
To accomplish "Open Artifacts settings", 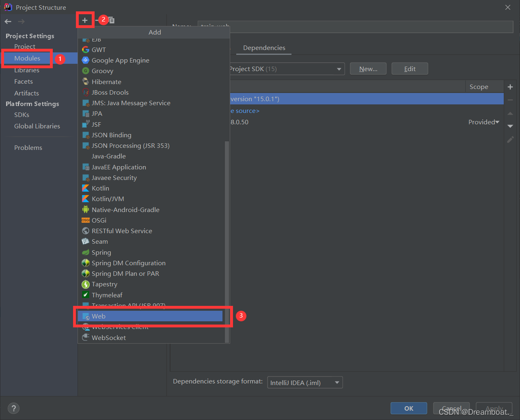I will coord(26,93).
